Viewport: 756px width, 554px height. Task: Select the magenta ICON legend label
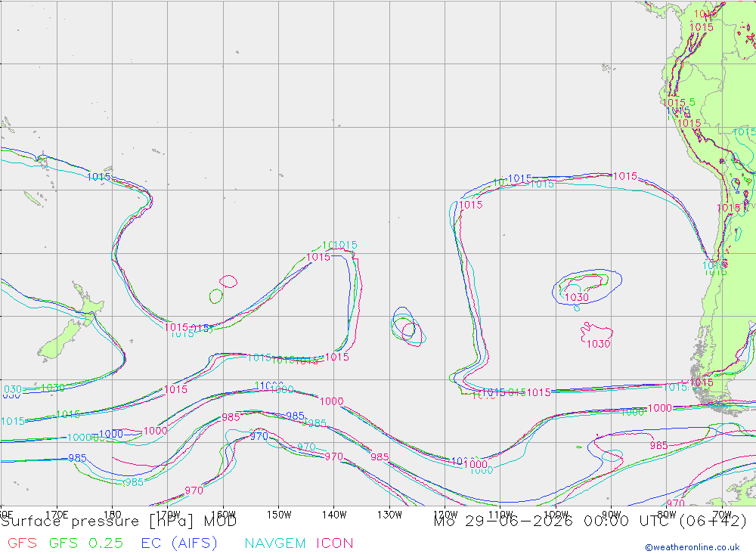click(335, 543)
